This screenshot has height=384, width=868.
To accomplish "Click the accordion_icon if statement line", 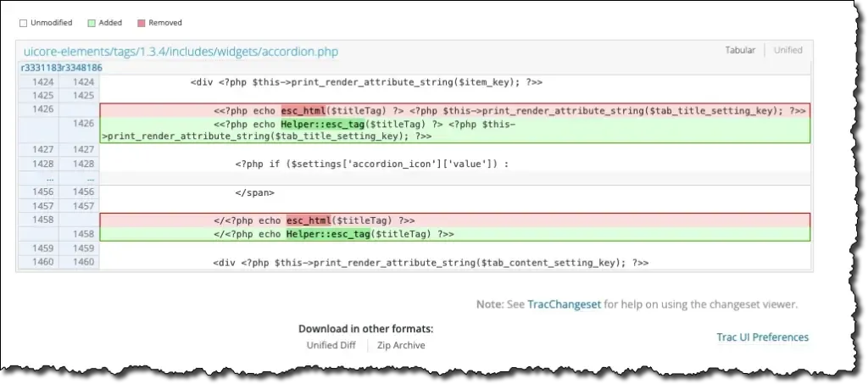I will (x=371, y=164).
